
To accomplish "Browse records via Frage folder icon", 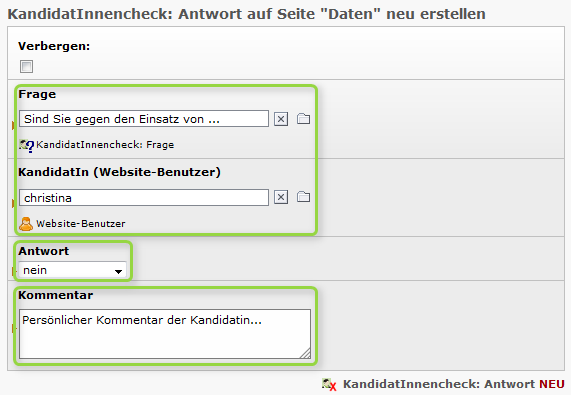I will click(x=303, y=119).
